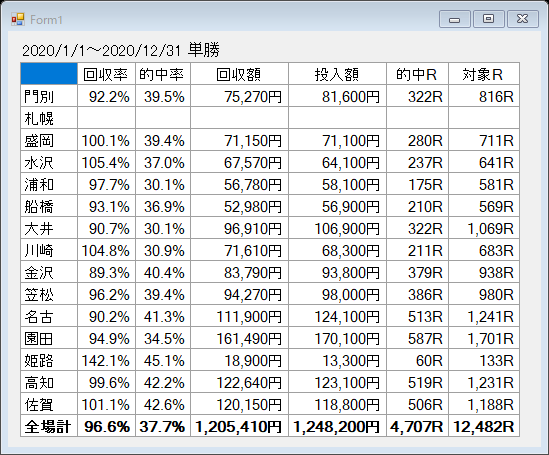Click the 104.8% cell in 川崎 row
This screenshot has height=455, width=549.
(x=106, y=250)
